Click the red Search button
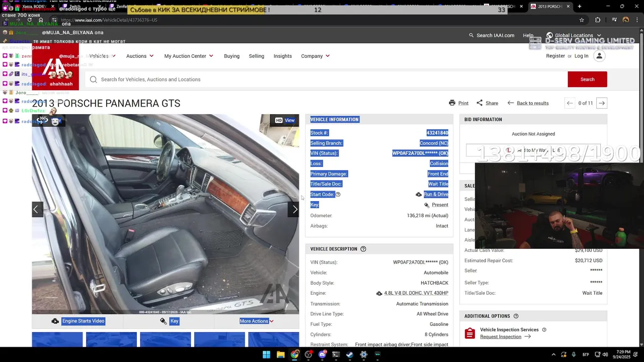The width and height of the screenshot is (644, 362). (x=587, y=79)
